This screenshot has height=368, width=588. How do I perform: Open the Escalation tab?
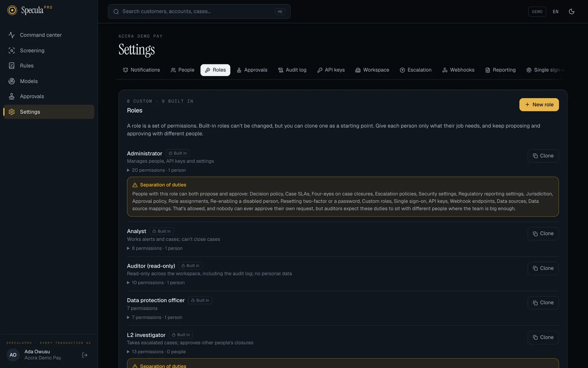[x=416, y=70]
